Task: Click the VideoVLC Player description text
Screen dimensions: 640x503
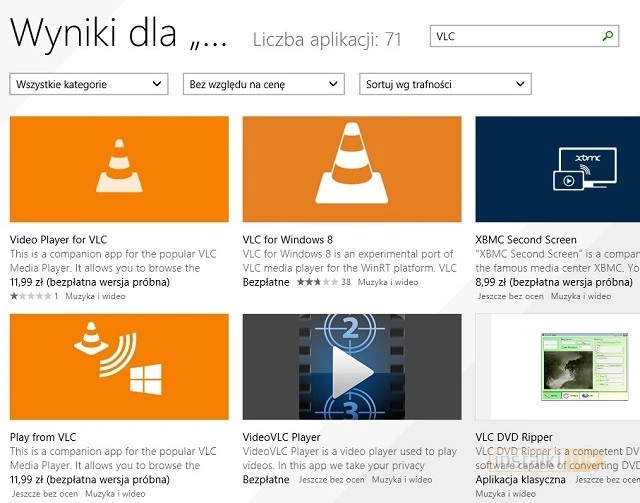Action: coord(349,458)
